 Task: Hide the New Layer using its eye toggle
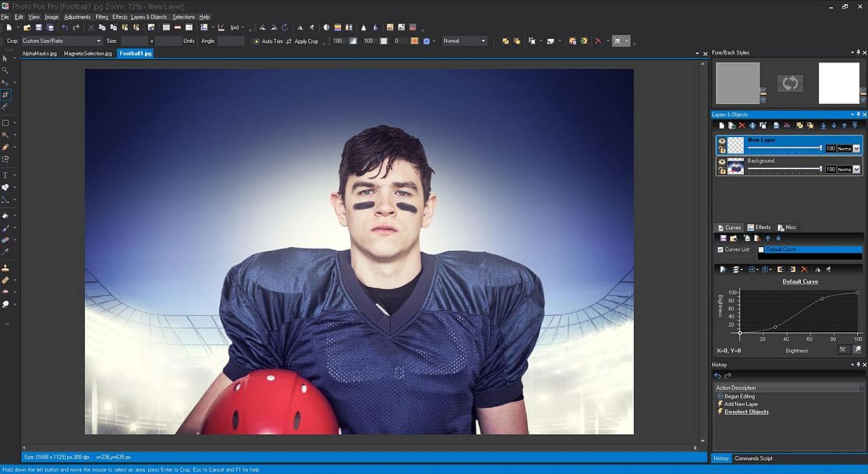(722, 141)
